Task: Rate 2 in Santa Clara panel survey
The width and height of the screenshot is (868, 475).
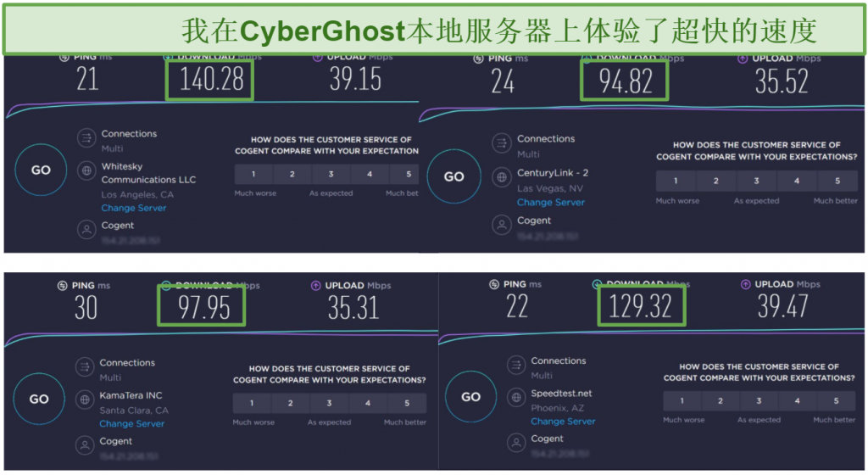Action: [x=290, y=404]
